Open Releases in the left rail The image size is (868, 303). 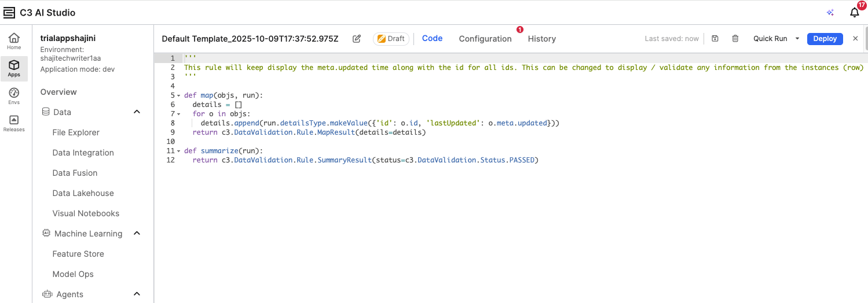[14, 124]
